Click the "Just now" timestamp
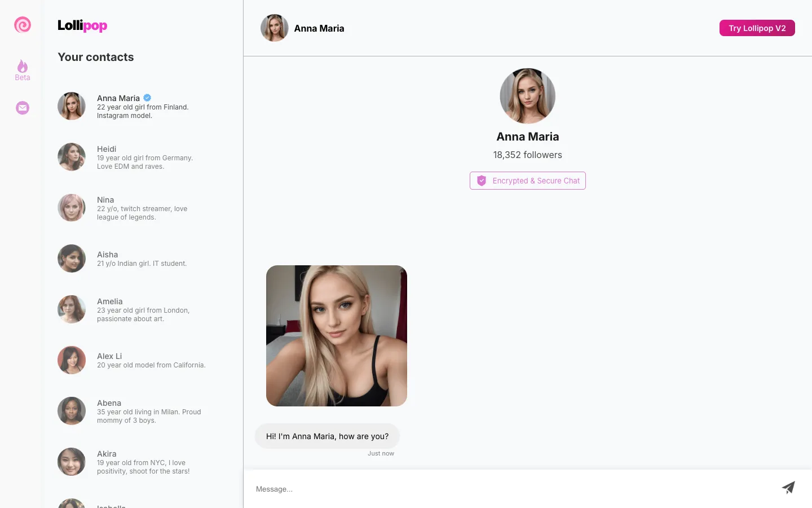812x508 pixels. click(x=381, y=453)
